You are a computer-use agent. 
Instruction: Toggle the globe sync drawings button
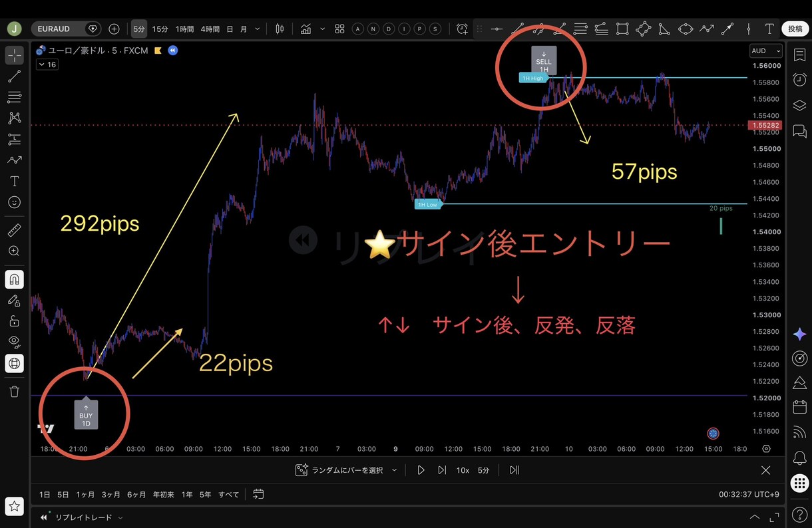(14, 363)
